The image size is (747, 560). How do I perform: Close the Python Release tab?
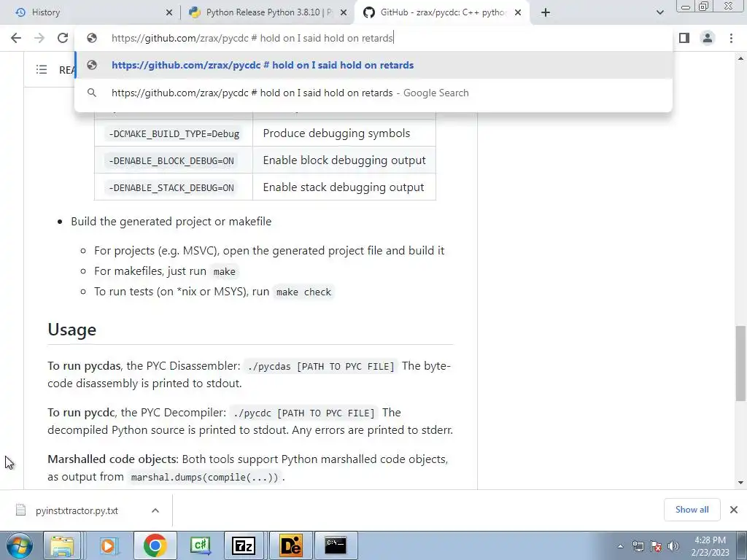tap(344, 13)
